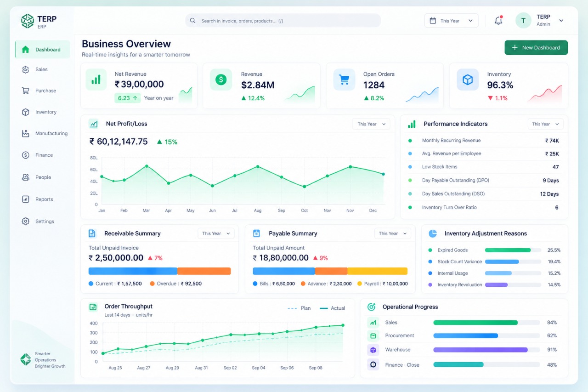Click the user avatar T
This screenshot has width=588, height=392.
pyautogui.click(x=523, y=21)
